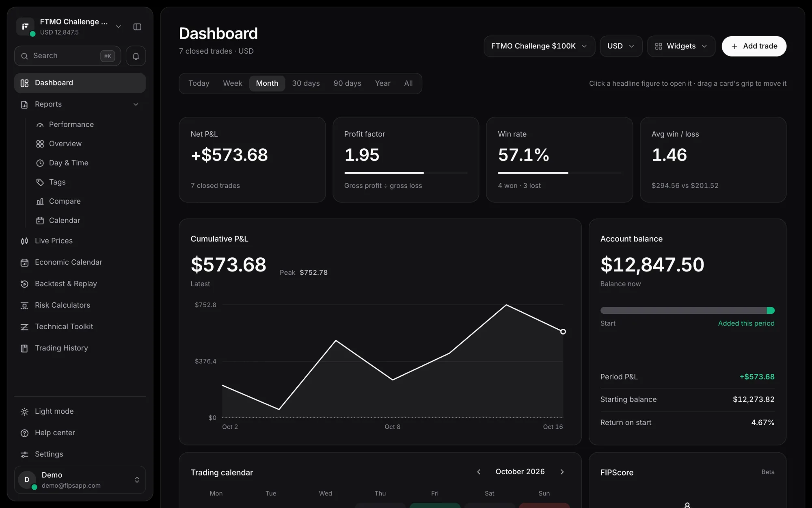Viewport: 812px width, 508px height.
Task: Click the latest point on Cumulative P&L chart
Action: point(563,332)
